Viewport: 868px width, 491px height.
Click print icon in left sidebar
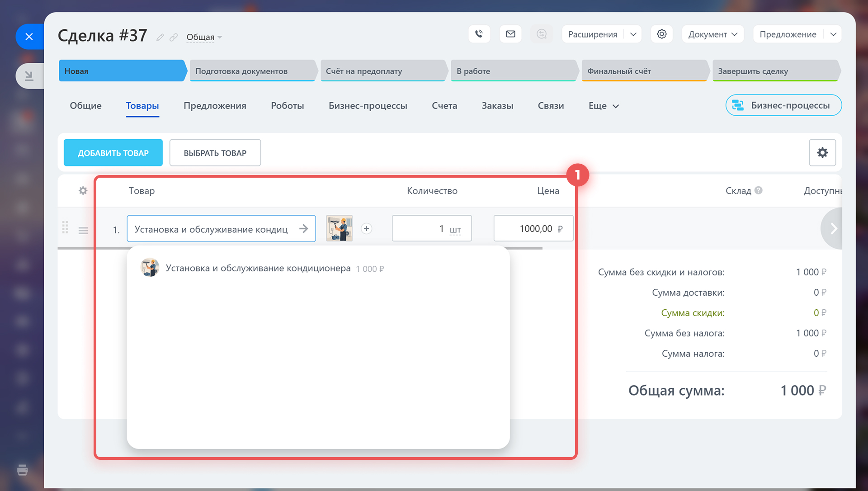click(x=22, y=470)
